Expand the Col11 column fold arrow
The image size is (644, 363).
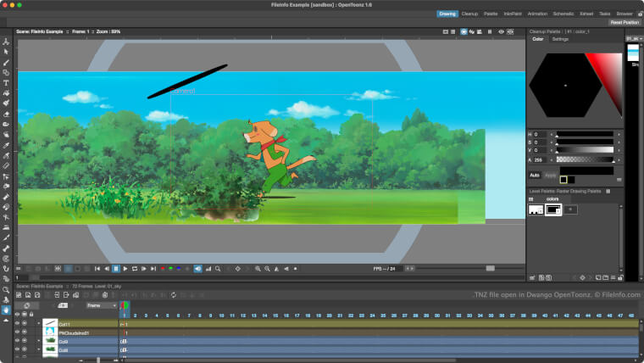click(38, 323)
